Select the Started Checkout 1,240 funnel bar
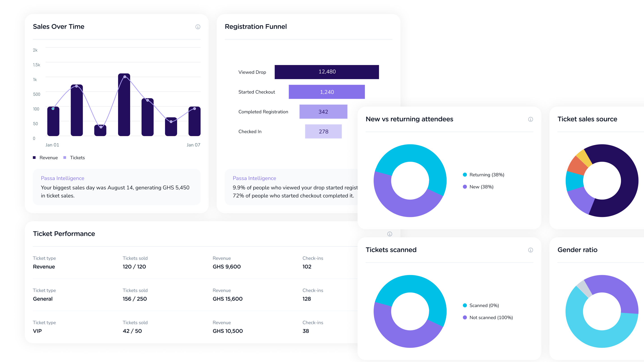The width and height of the screenshot is (644, 362). click(x=327, y=92)
